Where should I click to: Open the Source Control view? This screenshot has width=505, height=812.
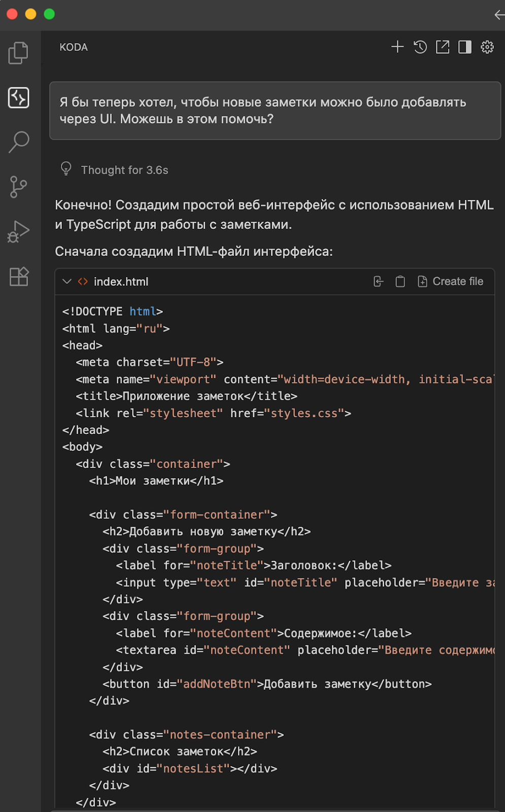[x=18, y=187]
